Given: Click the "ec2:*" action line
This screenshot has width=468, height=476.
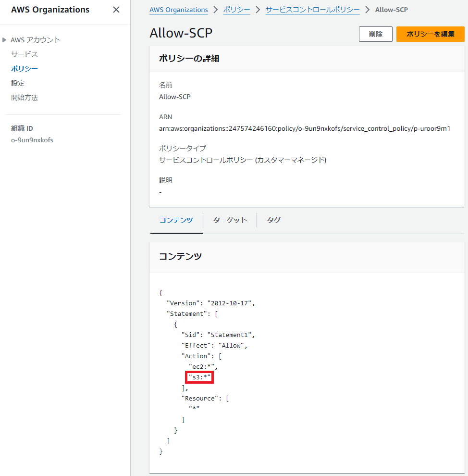Looking at the screenshot, I should [x=203, y=366].
